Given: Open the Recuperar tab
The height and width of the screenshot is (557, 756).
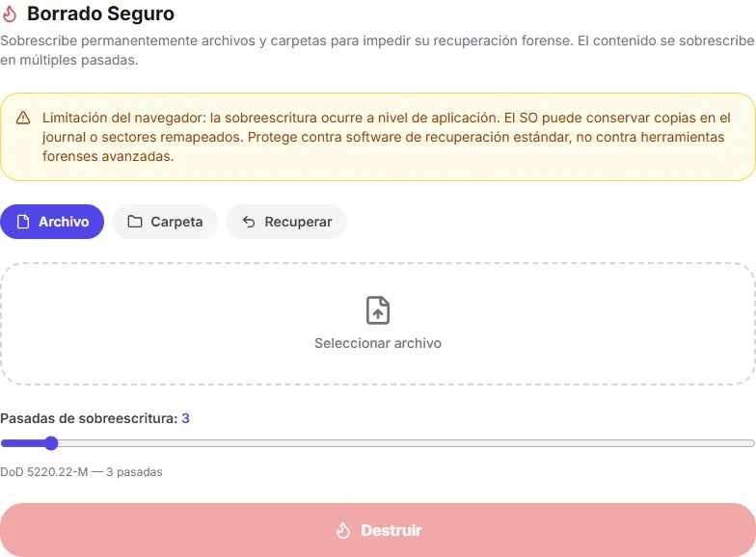Looking at the screenshot, I should pyautogui.click(x=286, y=222).
